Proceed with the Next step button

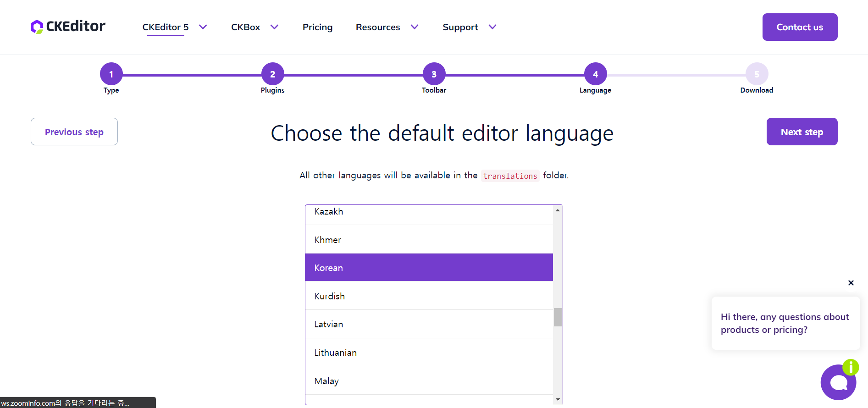(802, 132)
